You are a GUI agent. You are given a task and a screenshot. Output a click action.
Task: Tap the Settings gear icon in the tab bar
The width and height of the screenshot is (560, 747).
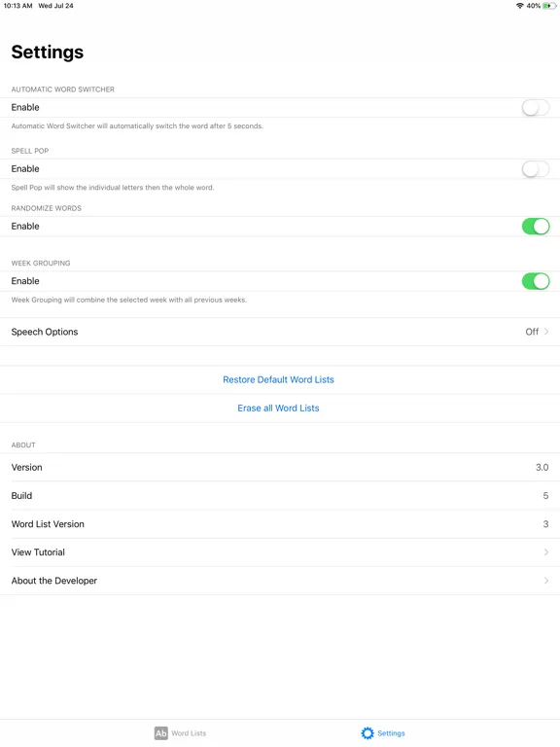(367, 733)
